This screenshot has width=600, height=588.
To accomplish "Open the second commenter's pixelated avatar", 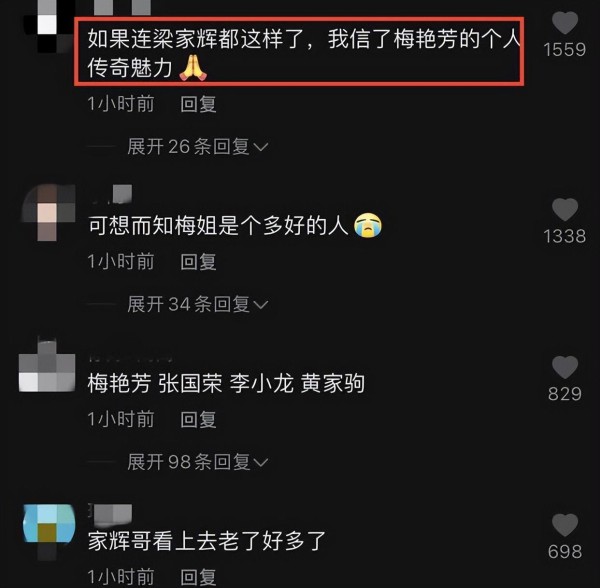I will [48, 213].
